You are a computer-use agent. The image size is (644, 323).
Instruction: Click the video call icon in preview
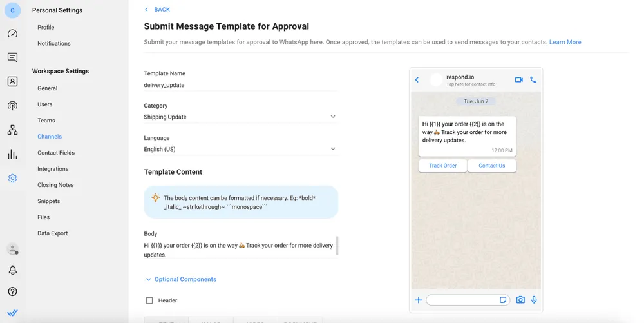[518, 80]
